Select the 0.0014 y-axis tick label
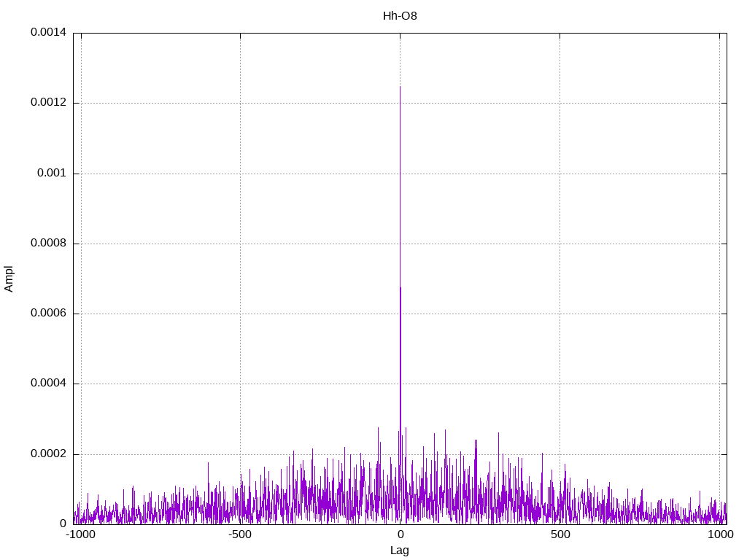Viewport: 747px width, 560px height. [48, 33]
